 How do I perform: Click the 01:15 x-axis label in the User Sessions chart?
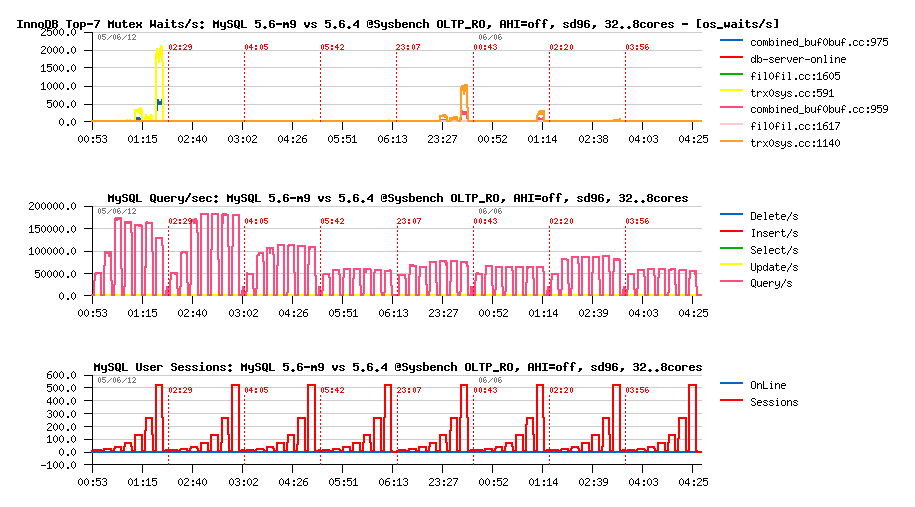point(142,482)
